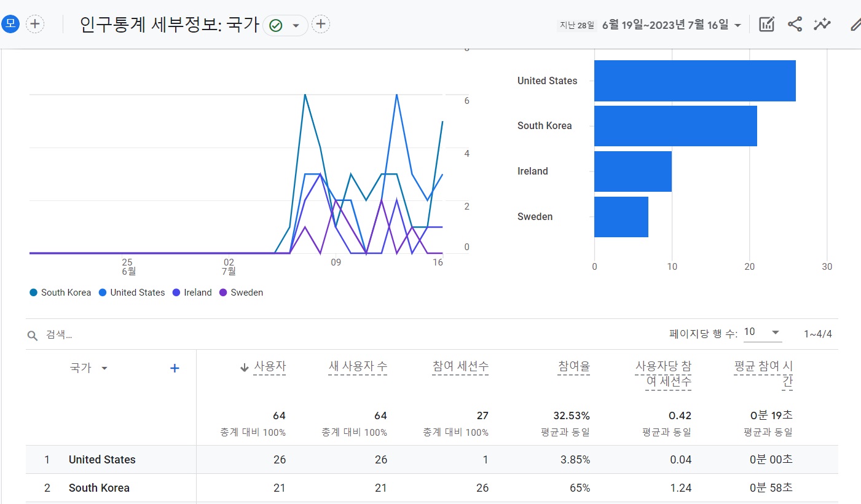
Task: Toggle the Sweden legend item
Action: pyautogui.click(x=241, y=293)
